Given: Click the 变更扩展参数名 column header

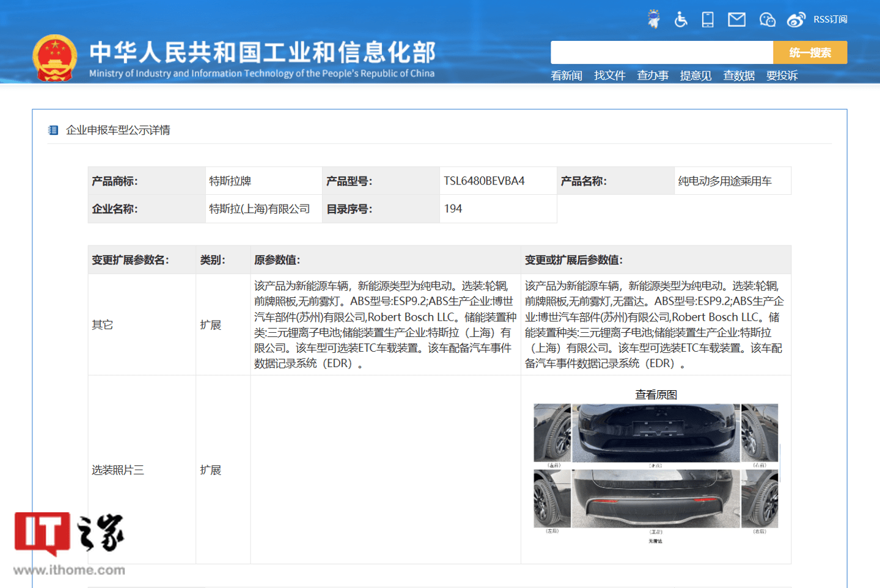Looking at the screenshot, I should (x=142, y=260).
